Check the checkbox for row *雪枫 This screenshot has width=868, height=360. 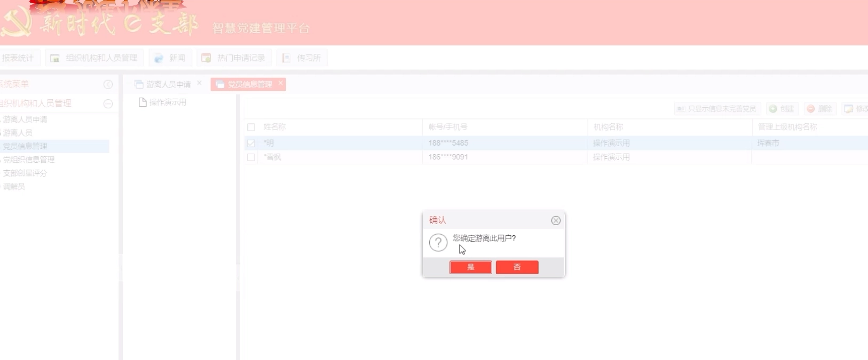(x=251, y=157)
